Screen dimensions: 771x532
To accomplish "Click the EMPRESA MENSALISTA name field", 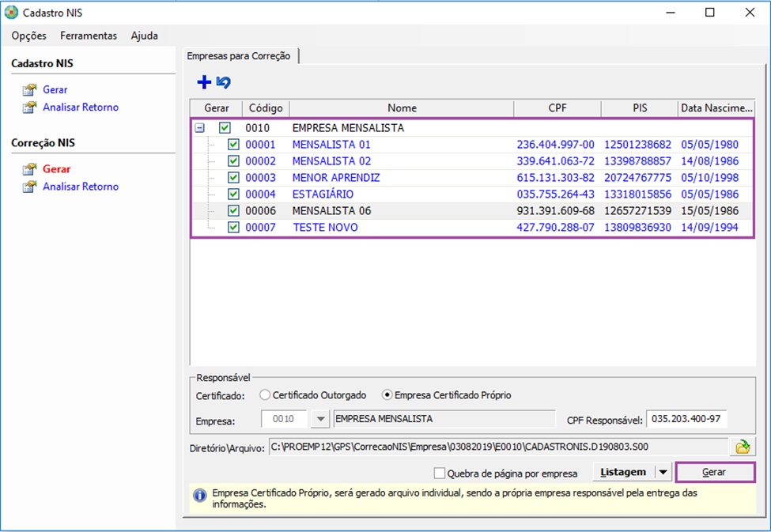I will coord(444,419).
